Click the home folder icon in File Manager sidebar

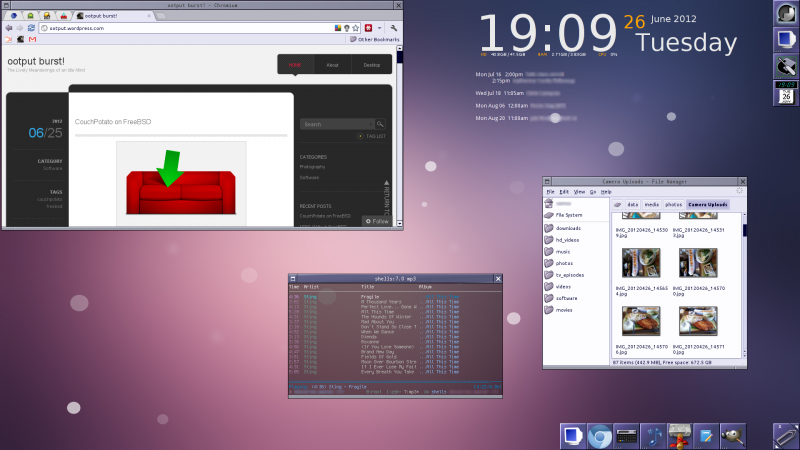click(549, 204)
